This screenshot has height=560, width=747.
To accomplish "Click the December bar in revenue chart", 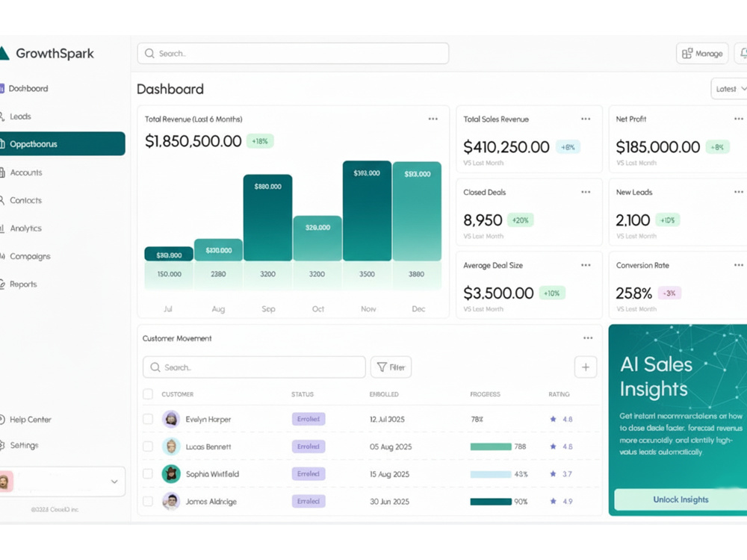I will click(417, 211).
